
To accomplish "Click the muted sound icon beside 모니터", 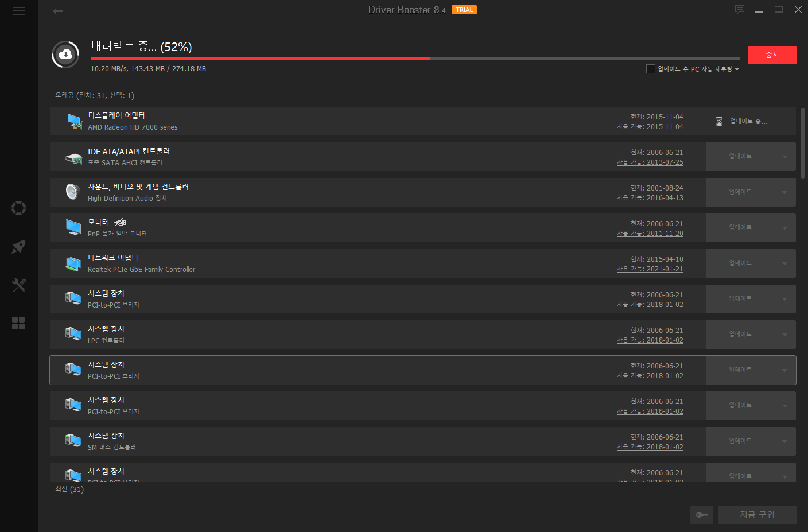I will (x=120, y=222).
